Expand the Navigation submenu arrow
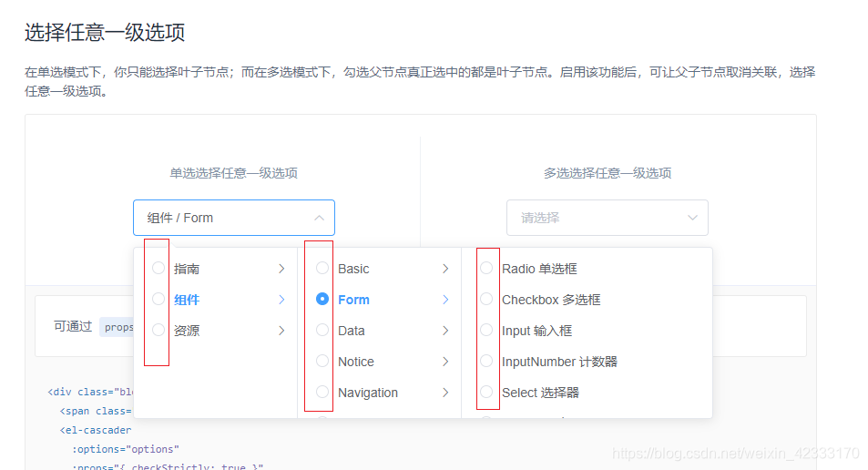This screenshot has width=868, height=470. tap(445, 393)
